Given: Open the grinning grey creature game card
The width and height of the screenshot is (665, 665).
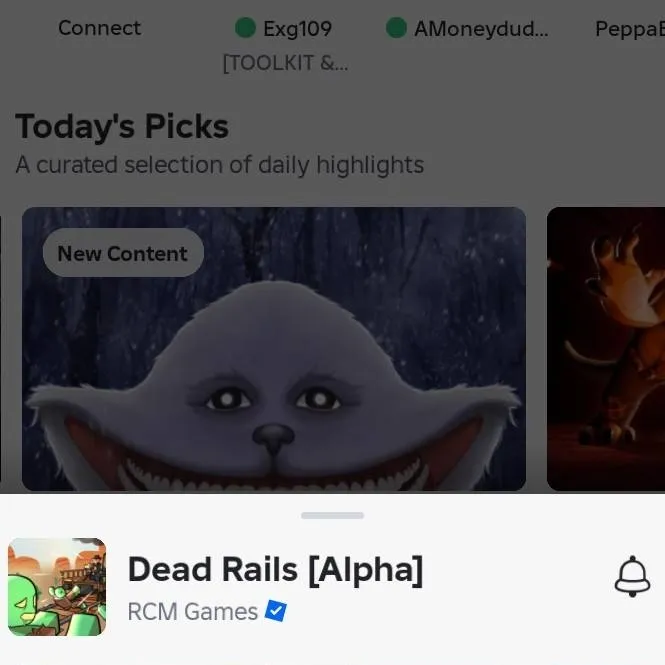Looking at the screenshot, I should click(x=274, y=349).
